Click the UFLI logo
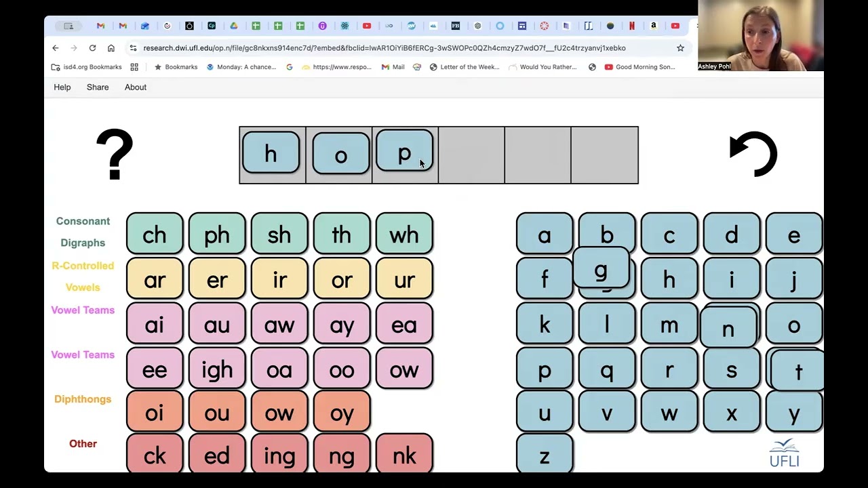Image resolution: width=868 pixels, height=488 pixels. click(x=784, y=453)
